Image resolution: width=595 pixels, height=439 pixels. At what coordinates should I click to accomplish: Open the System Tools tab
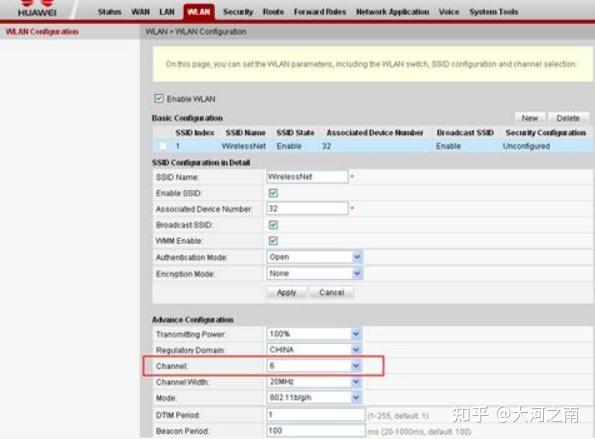pos(494,12)
